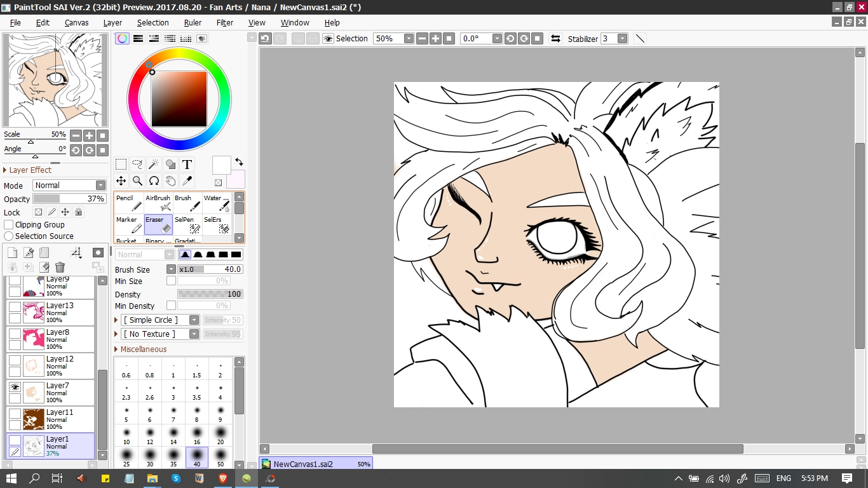The width and height of the screenshot is (868, 488).
Task: Adjust the layer Opacity slider
Action: click(69, 199)
